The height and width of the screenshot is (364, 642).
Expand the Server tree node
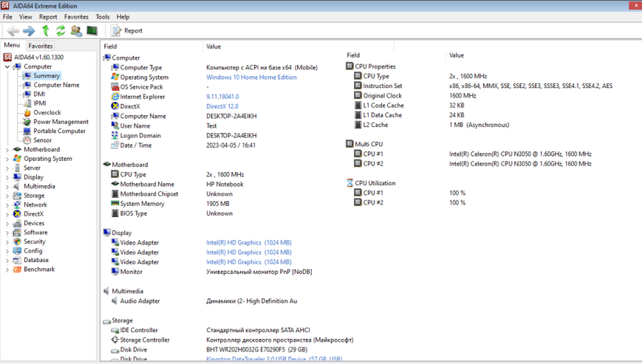[x=7, y=168]
